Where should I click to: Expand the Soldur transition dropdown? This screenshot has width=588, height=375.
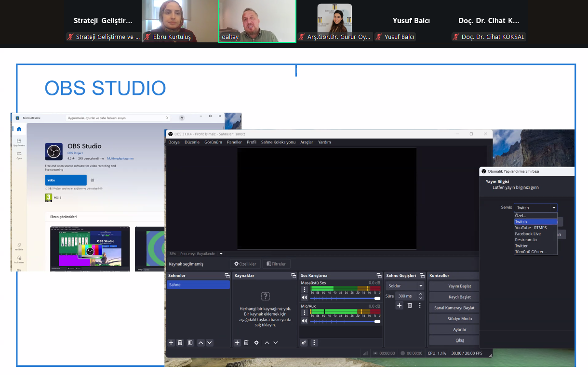420,286
